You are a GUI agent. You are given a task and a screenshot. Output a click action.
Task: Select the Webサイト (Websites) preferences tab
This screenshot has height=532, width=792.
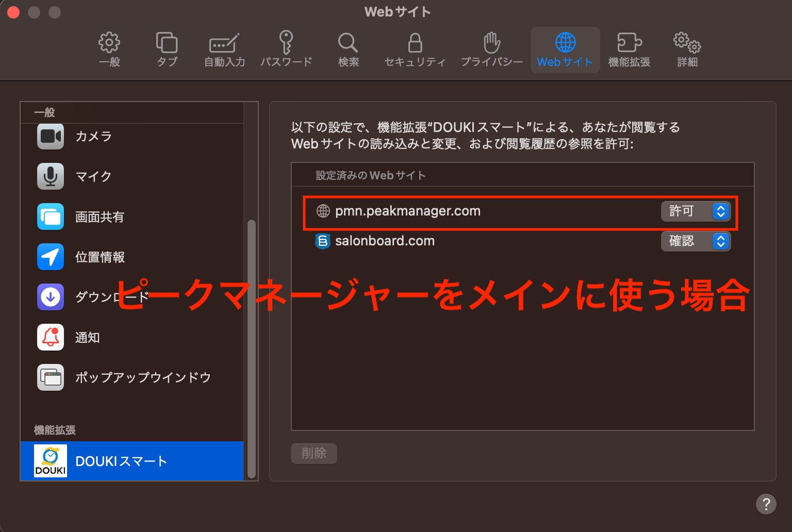[565, 50]
